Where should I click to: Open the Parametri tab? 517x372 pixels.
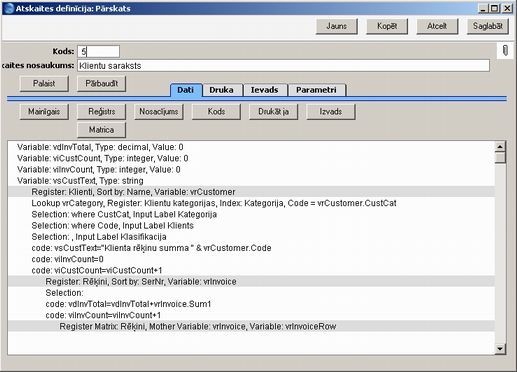click(x=316, y=90)
